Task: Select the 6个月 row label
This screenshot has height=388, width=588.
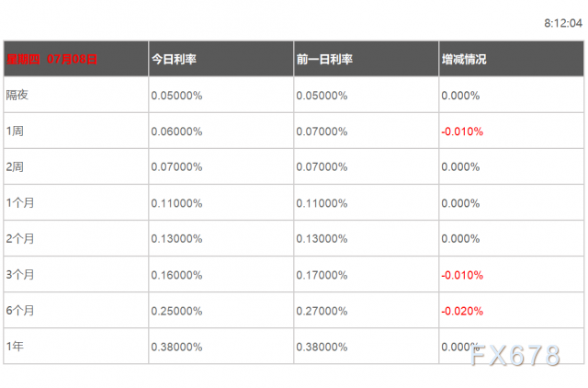Action: (20, 311)
